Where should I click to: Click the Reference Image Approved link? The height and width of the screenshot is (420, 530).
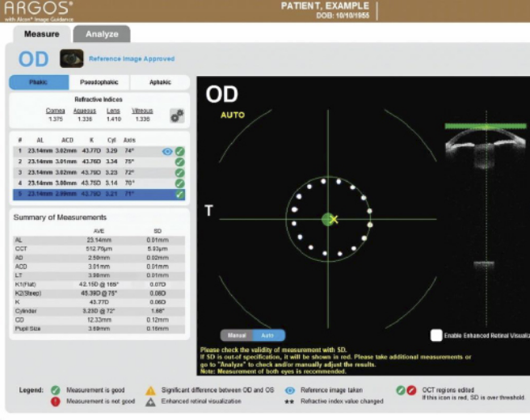pos(131,59)
